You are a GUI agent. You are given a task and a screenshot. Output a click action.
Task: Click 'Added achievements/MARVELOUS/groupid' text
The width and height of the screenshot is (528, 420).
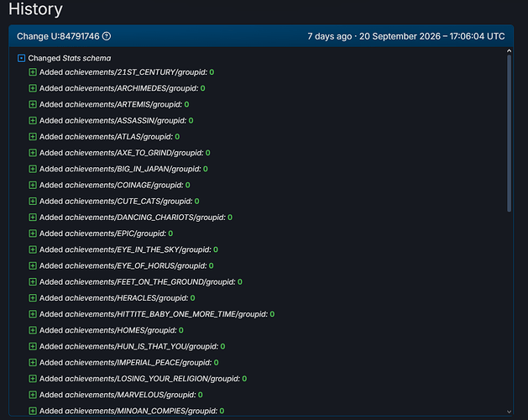pos(118,395)
